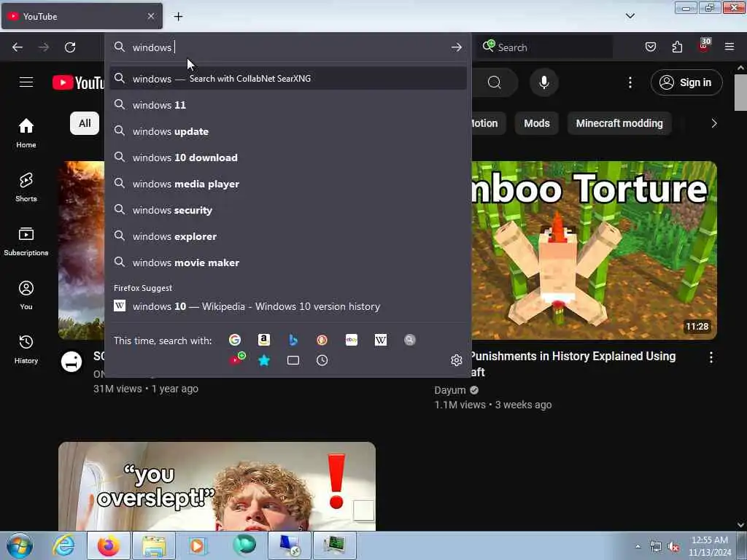
Task: Open Shorts in the sidebar
Action: [x=26, y=187]
